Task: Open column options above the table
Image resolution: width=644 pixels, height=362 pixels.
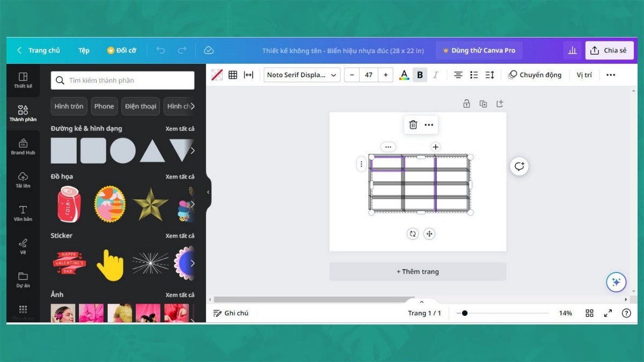Action: tap(388, 147)
